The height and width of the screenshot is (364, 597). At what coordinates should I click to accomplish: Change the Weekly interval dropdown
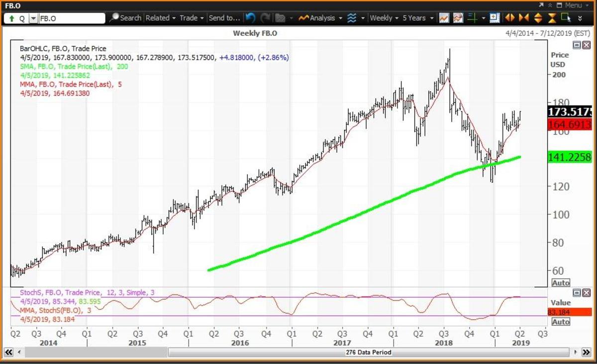tap(384, 18)
